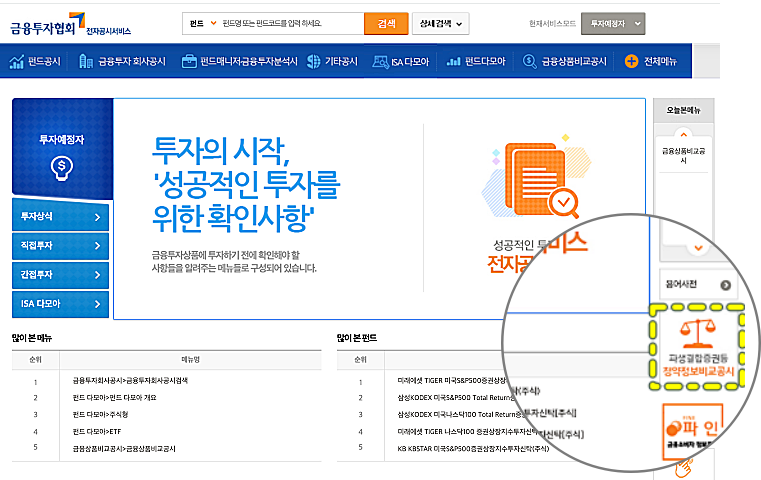Click the 많이 본 펀드 heading
The image size is (761, 480).
[357, 338]
